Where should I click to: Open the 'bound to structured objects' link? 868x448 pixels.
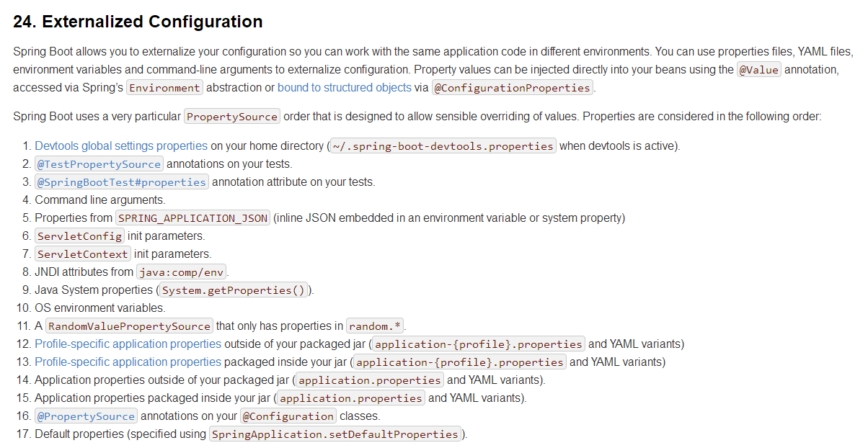pyautogui.click(x=344, y=88)
